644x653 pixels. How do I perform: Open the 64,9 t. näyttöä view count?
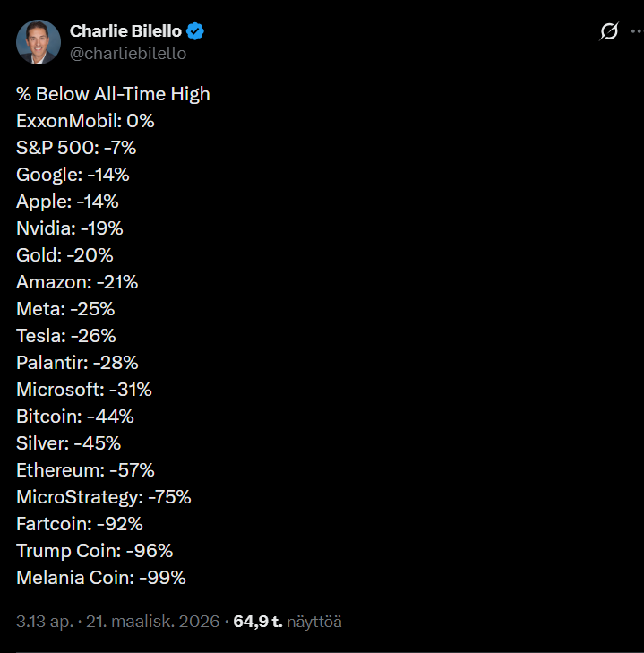(288, 621)
